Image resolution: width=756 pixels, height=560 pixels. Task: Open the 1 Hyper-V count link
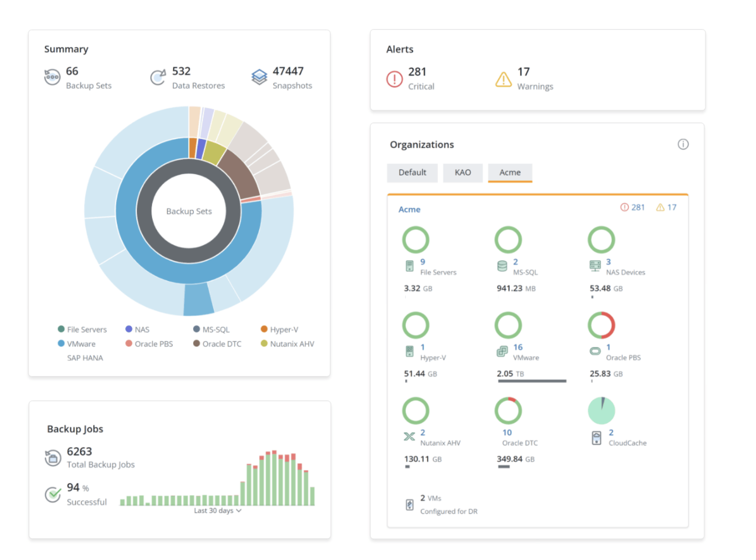[422, 347]
